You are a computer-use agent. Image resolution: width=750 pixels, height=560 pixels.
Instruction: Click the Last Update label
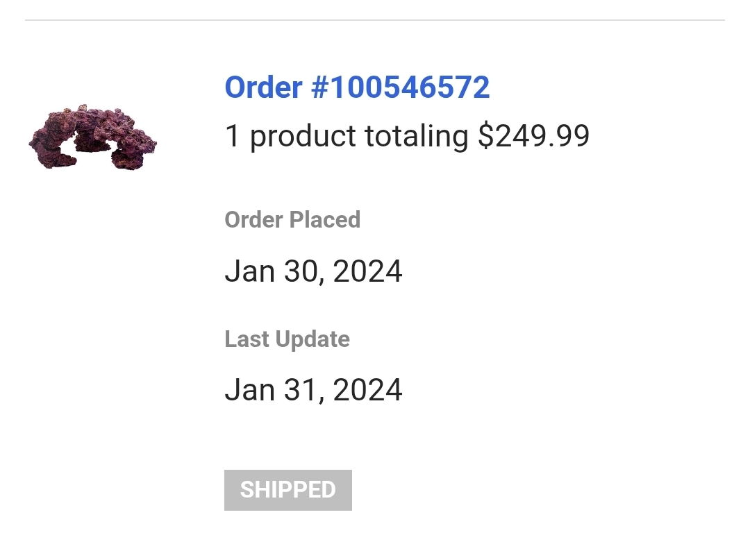tap(287, 339)
